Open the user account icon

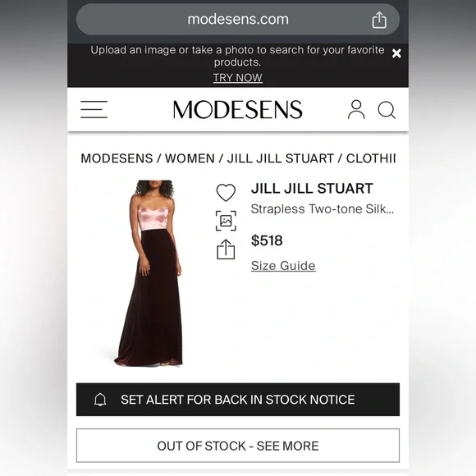(x=356, y=109)
